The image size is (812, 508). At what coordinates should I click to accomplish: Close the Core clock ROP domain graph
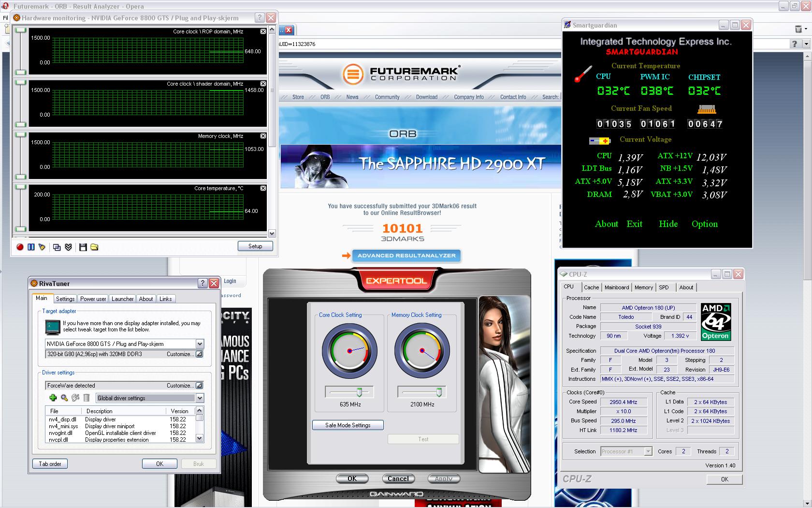pos(263,31)
